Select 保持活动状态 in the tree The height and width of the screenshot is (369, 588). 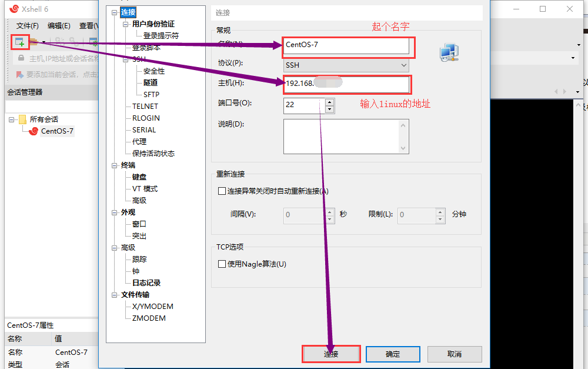[153, 153]
